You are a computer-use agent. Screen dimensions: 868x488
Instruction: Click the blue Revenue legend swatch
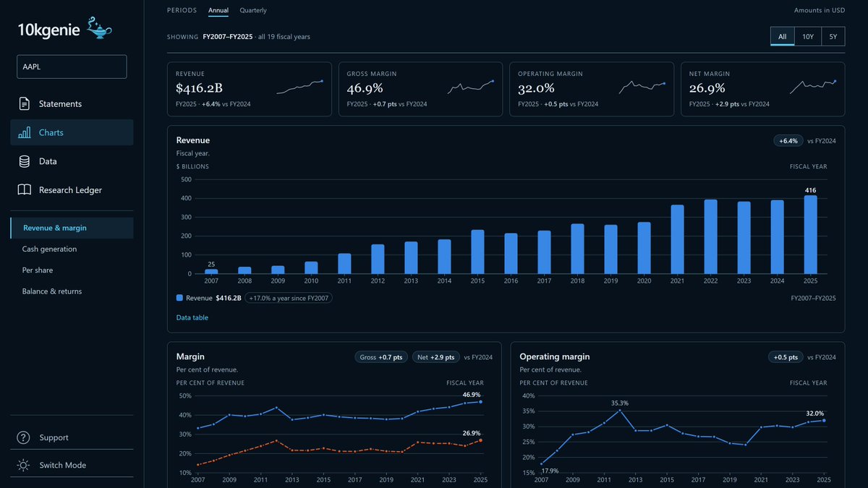pos(179,297)
